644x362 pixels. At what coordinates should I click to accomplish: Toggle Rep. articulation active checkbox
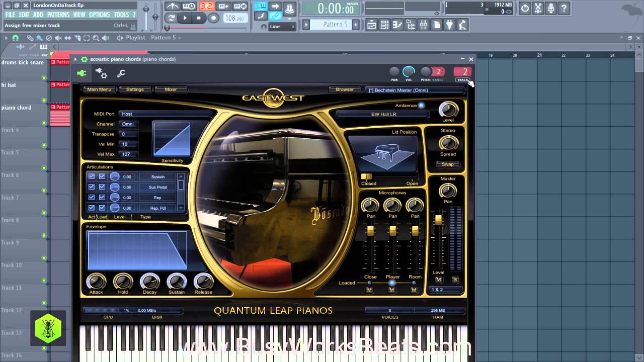click(x=92, y=198)
